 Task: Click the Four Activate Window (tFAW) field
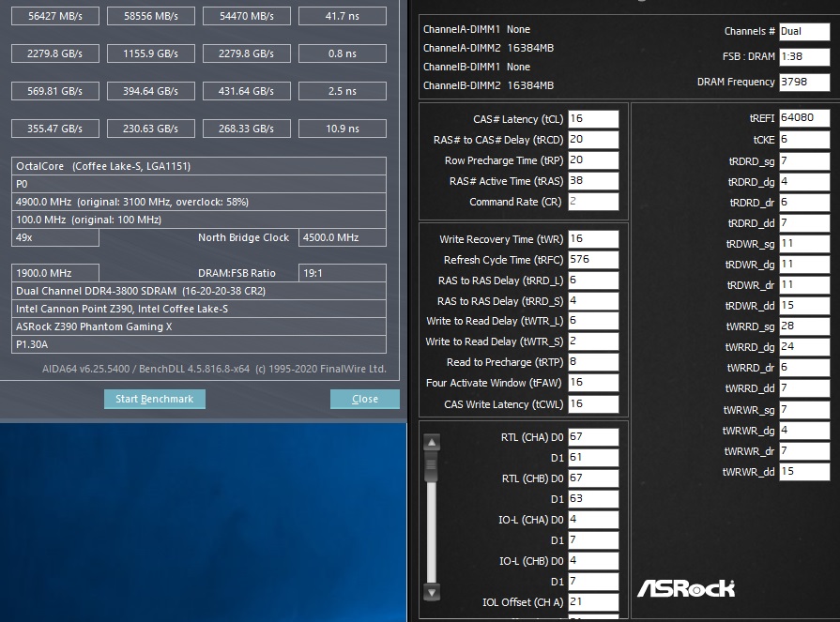(593, 382)
